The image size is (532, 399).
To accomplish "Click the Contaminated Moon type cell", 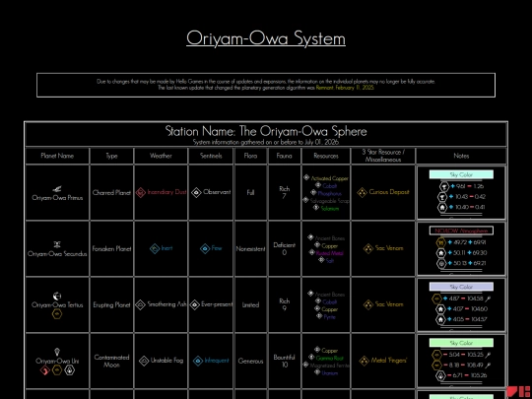I will [111, 361].
